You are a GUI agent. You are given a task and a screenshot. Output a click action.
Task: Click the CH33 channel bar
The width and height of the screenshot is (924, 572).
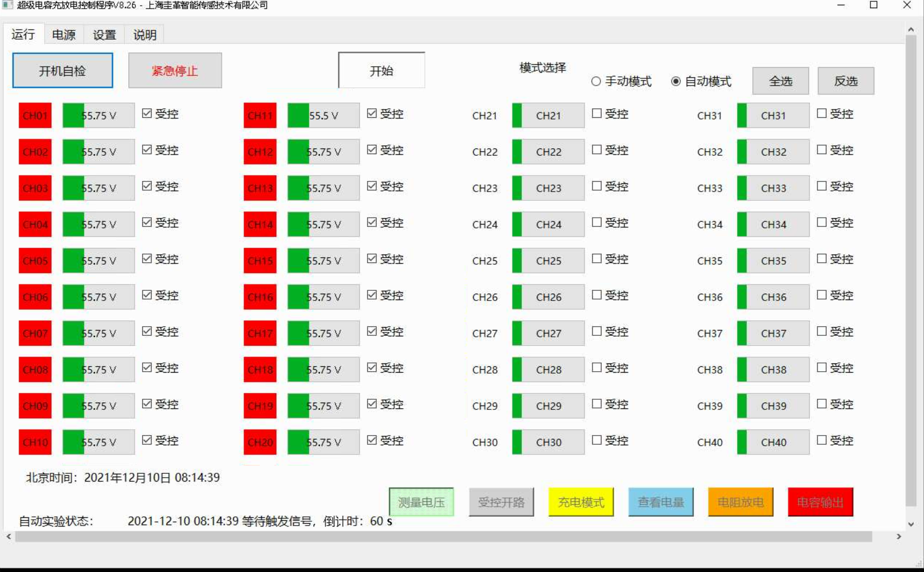[773, 188]
